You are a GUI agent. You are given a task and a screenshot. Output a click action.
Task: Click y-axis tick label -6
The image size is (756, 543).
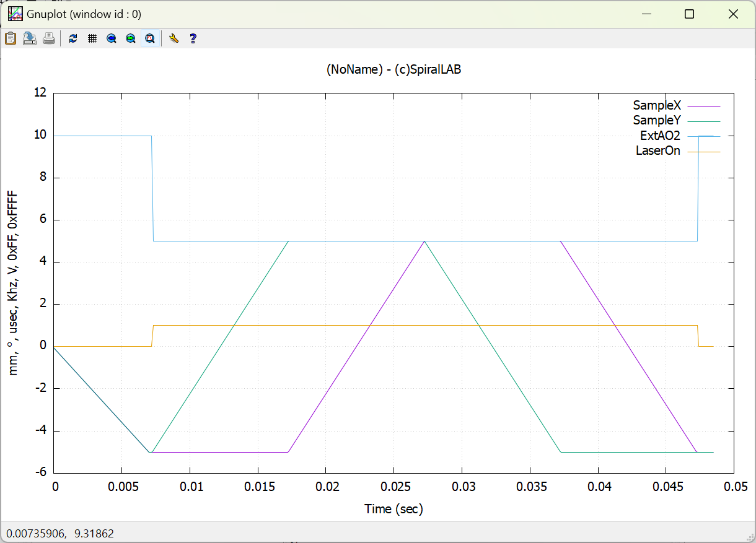coord(40,472)
